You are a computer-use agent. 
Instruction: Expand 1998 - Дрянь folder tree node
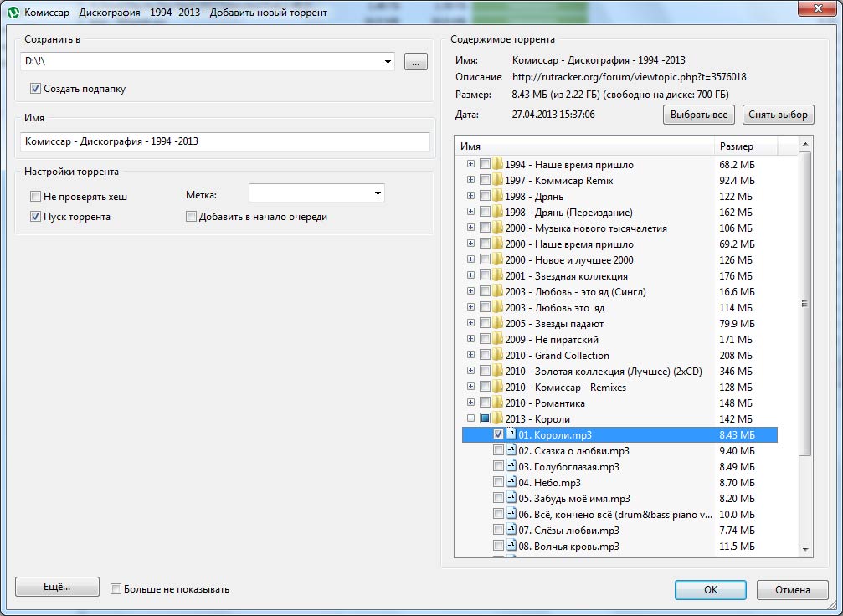471,196
